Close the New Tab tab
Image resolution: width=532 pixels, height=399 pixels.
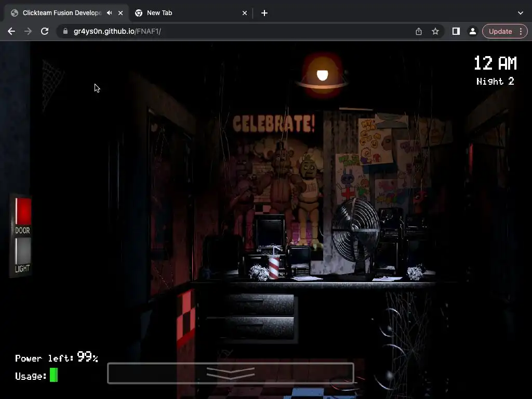pyautogui.click(x=245, y=13)
